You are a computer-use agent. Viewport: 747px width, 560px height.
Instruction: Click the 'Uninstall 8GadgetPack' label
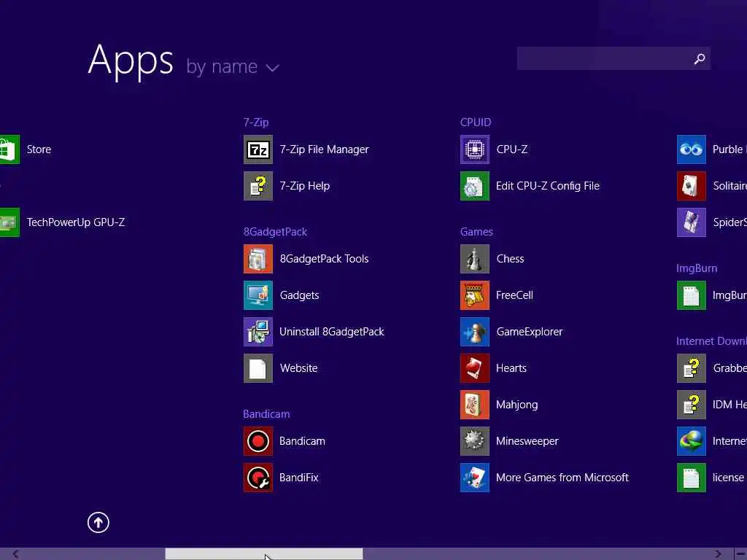332,332
